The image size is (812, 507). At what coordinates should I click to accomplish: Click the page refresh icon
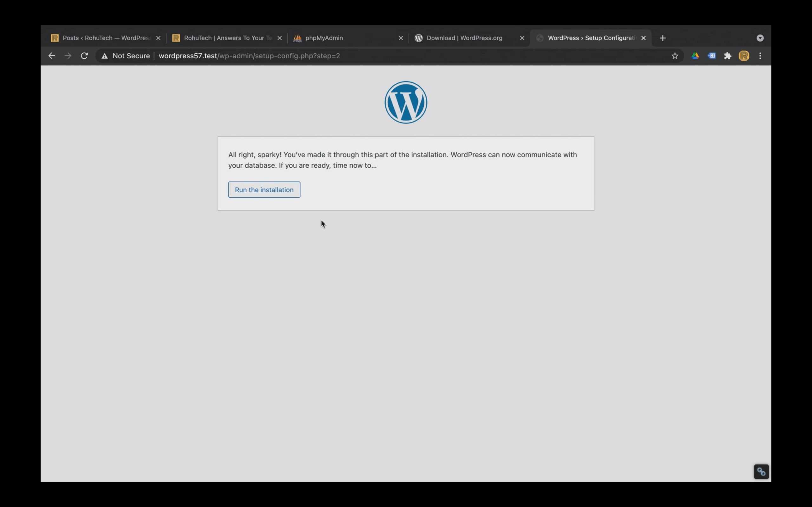click(84, 55)
